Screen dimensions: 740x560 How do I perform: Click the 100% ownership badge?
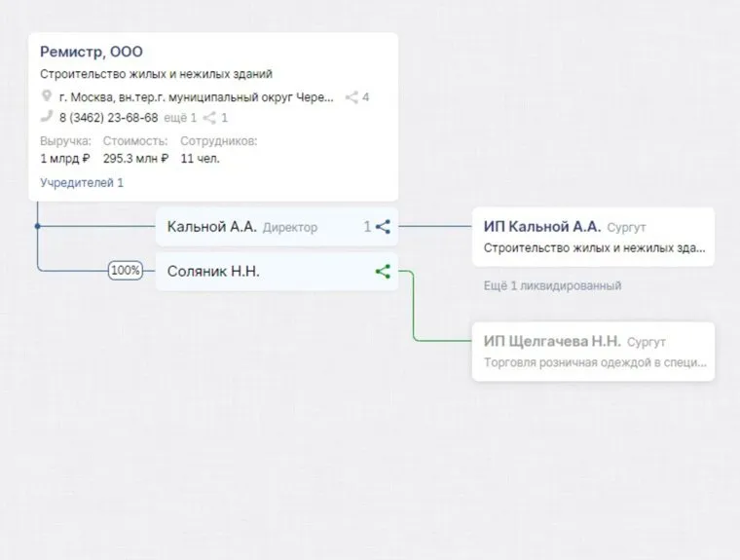126,271
